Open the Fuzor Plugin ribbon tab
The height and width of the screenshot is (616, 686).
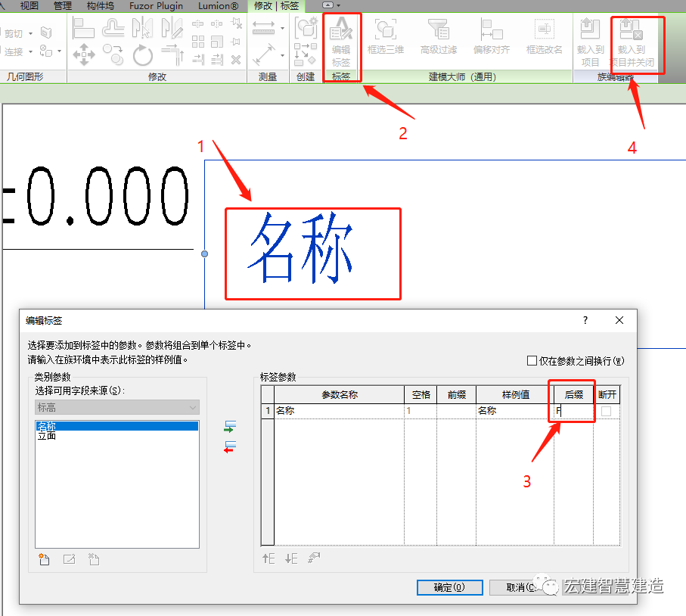pos(157,6)
